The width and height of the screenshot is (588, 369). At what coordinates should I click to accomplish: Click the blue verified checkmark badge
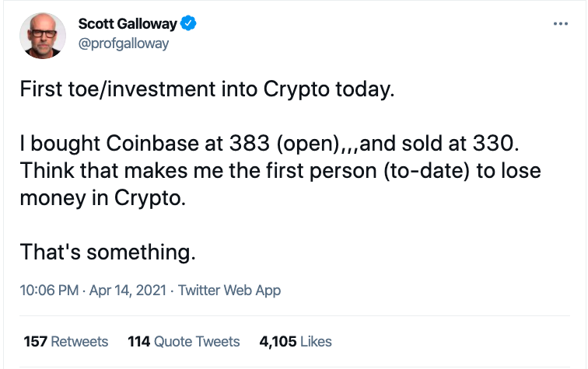point(189,24)
